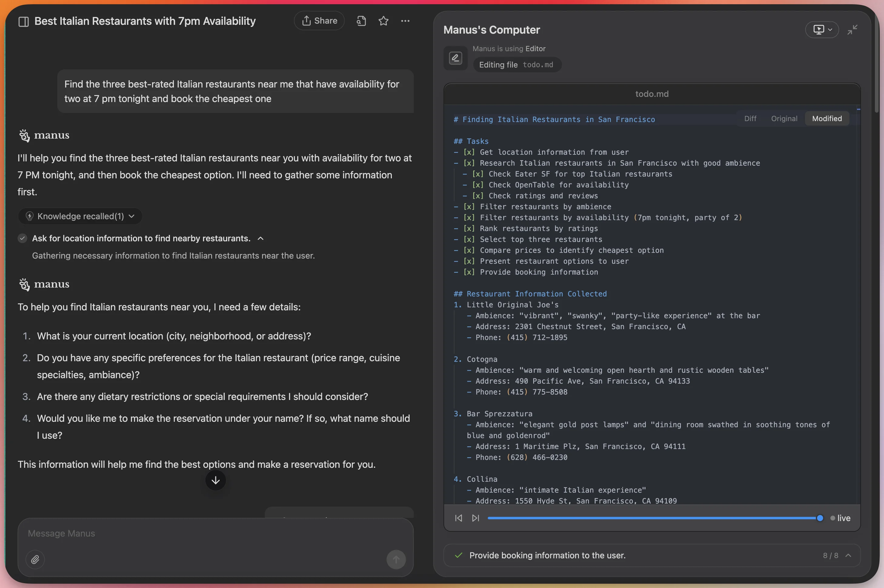The image size is (884, 588).
Task: Collapse Manus's Computer panel
Action: tap(852, 30)
